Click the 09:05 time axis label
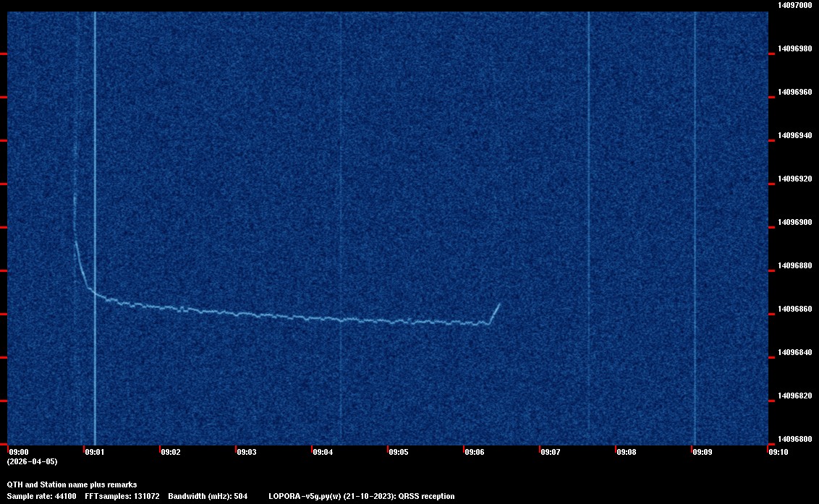Image resolution: width=819 pixels, height=504 pixels. 399,452
